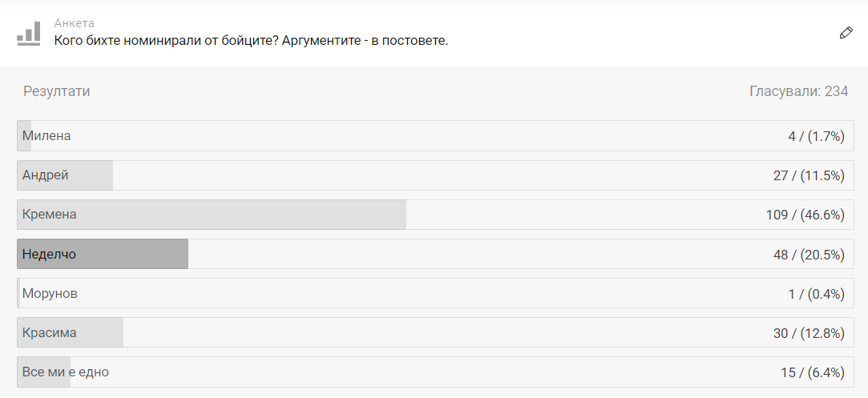868x398 pixels.
Task: Click the highlighted Неделчо option
Action: pos(49,254)
